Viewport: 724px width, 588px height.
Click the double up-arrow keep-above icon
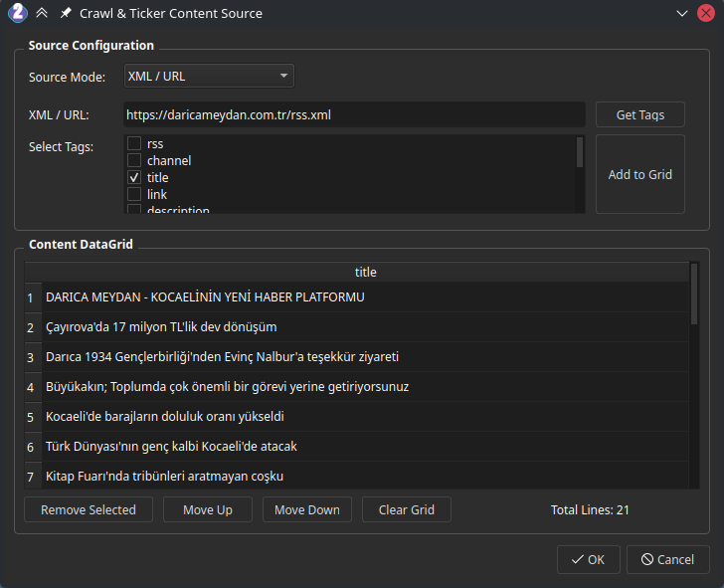(x=42, y=13)
